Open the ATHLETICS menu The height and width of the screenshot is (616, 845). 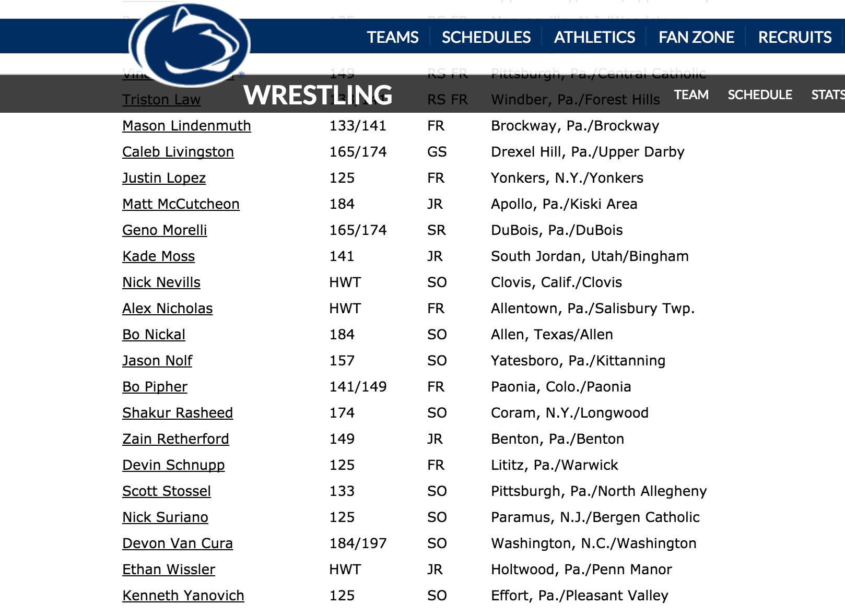click(x=594, y=37)
